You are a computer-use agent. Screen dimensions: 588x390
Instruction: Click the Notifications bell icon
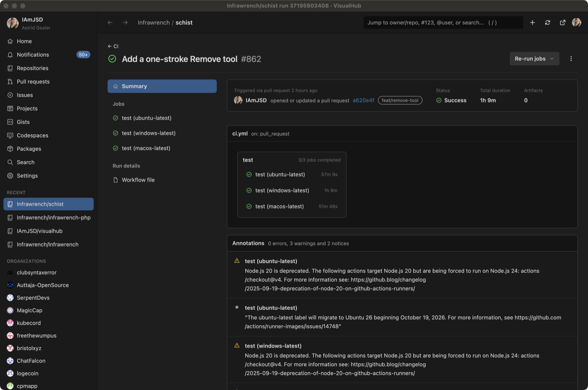tap(10, 55)
